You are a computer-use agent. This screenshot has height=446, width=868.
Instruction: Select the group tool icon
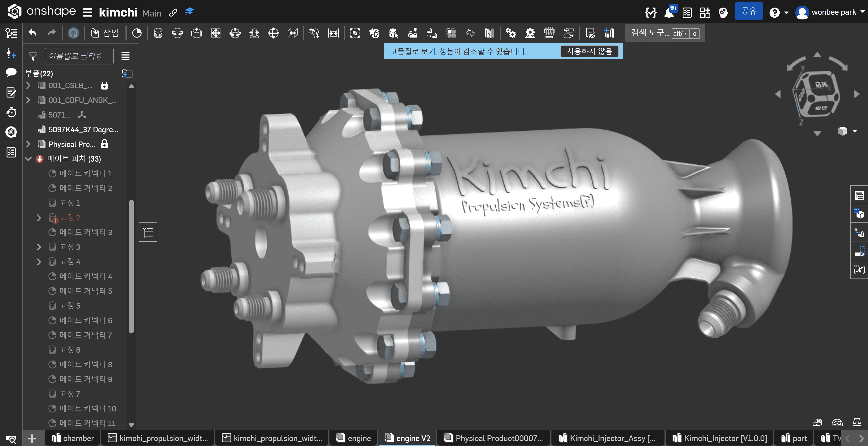pos(355,33)
